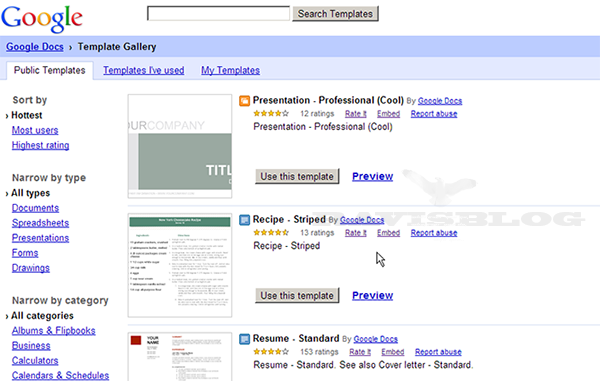Switch to Templates I've used tab
600x381 pixels.
(143, 70)
